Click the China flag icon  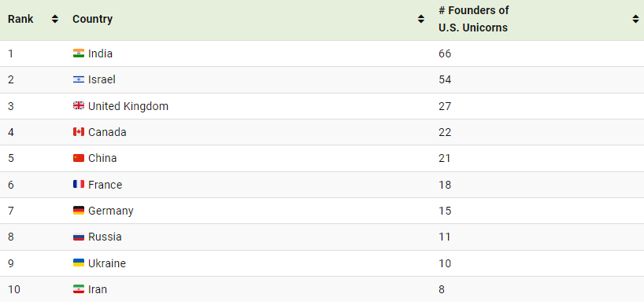point(79,158)
